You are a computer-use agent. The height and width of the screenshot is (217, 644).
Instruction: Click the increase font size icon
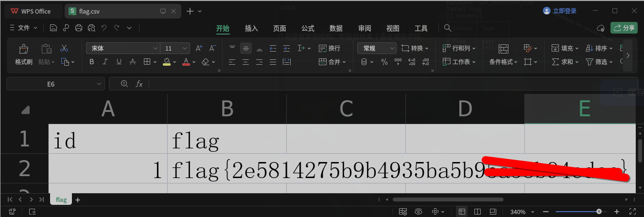tap(198, 48)
